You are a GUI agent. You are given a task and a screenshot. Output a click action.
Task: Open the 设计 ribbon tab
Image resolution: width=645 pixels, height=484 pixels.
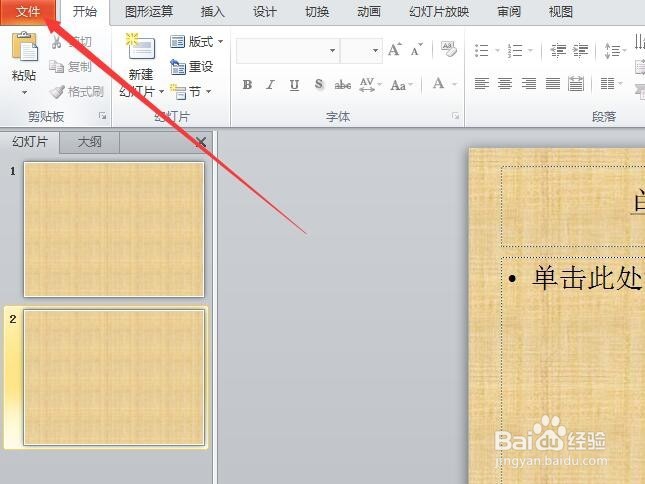264,12
